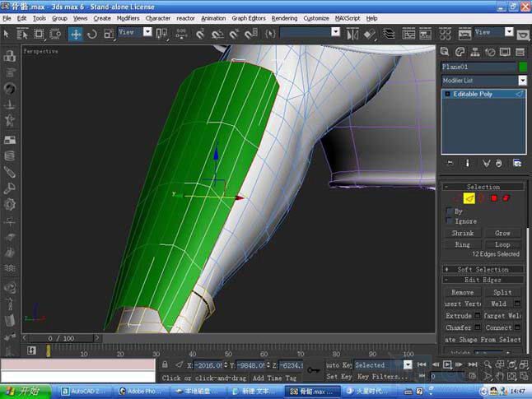Toggle the selection lock icon
This screenshot has width=532, height=399.
[165, 364]
